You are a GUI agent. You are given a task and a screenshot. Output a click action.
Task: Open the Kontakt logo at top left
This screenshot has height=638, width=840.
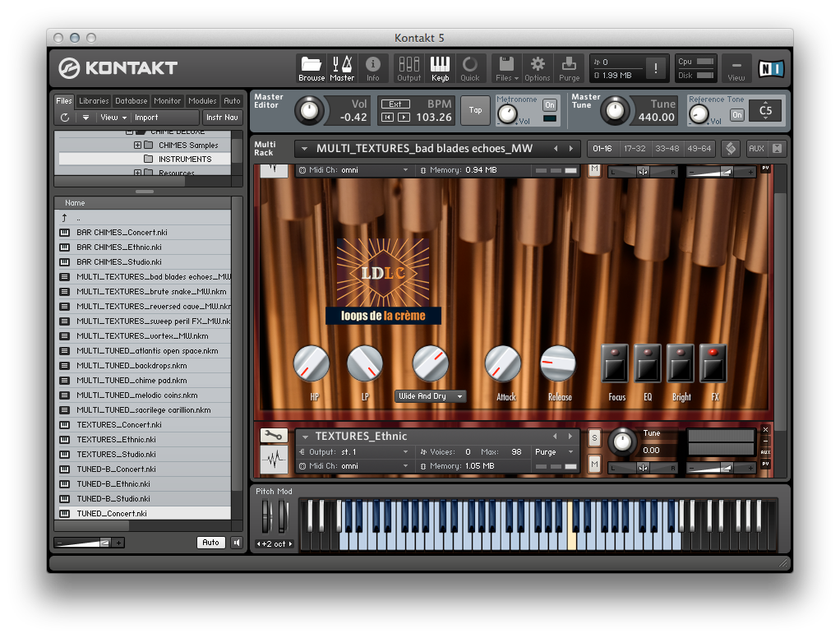click(x=118, y=68)
